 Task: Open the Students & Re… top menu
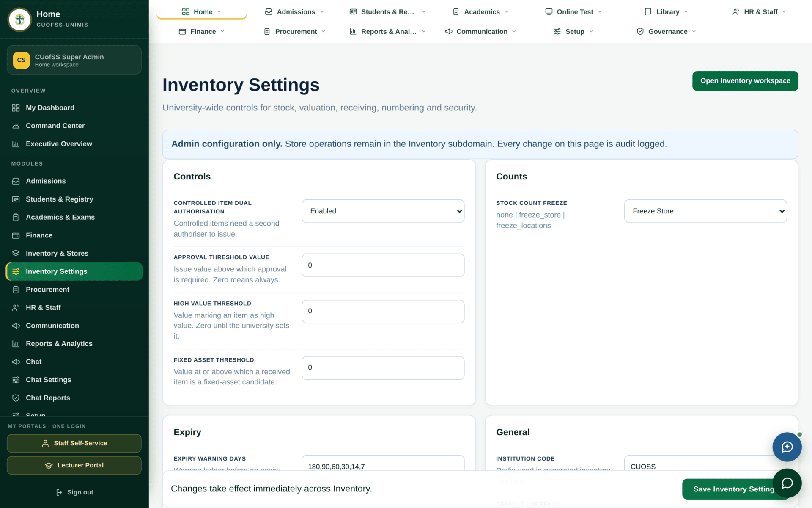tap(387, 12)
